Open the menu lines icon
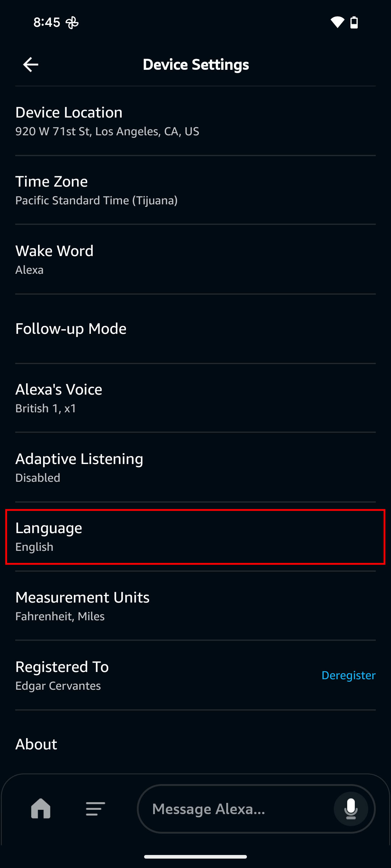This screenshot has width=391, height=868. coord(95,809)
